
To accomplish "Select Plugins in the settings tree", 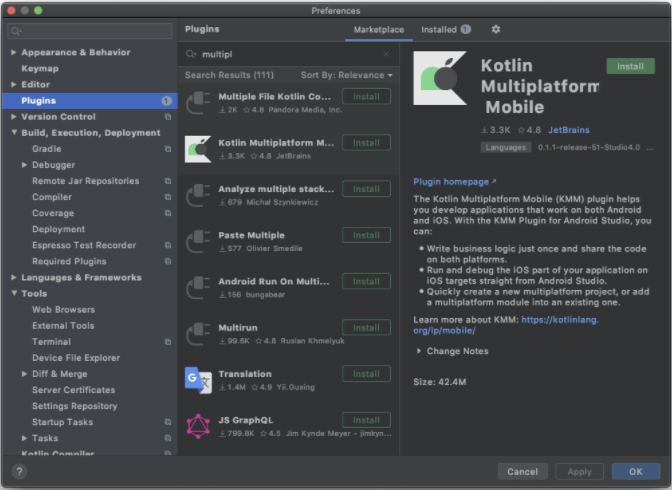I will pyautogui.click(x=90, y=101).
